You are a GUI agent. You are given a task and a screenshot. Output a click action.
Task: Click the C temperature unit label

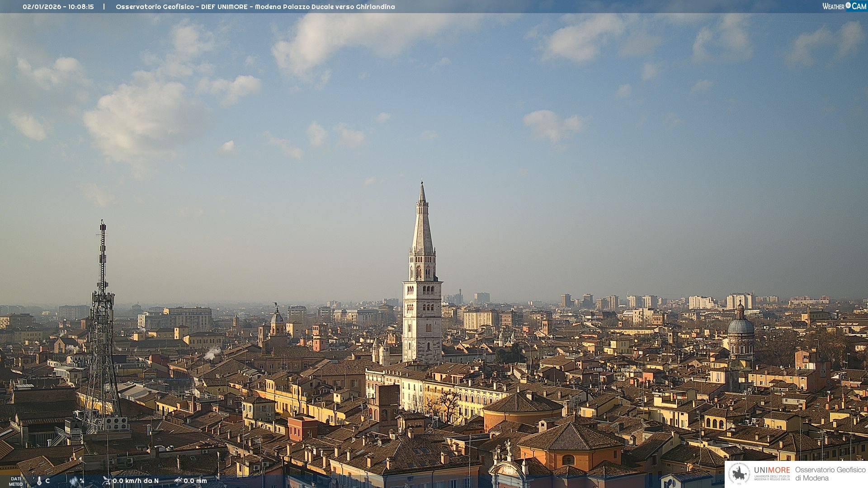pyautogui.click(x=47, y=481)
